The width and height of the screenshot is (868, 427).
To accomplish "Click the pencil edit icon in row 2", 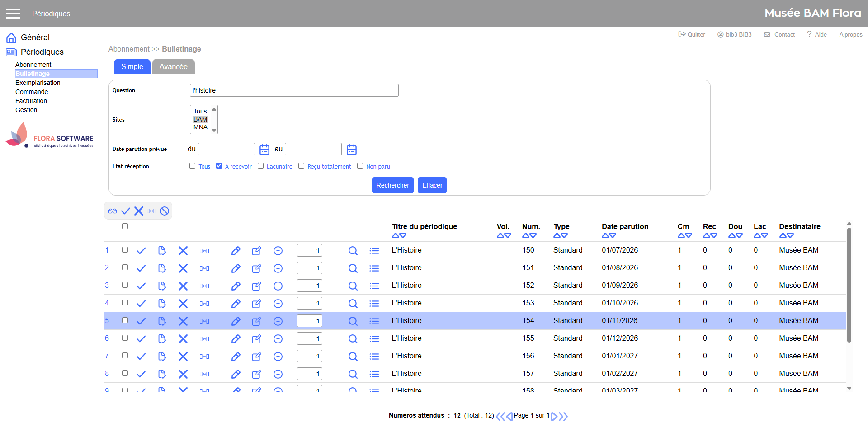I will [236, 268].
